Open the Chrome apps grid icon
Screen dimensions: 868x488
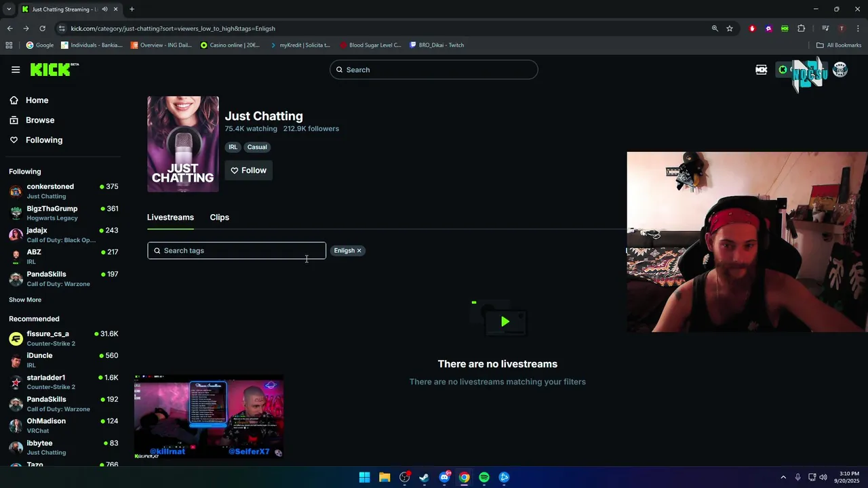(x=9, y=45)
